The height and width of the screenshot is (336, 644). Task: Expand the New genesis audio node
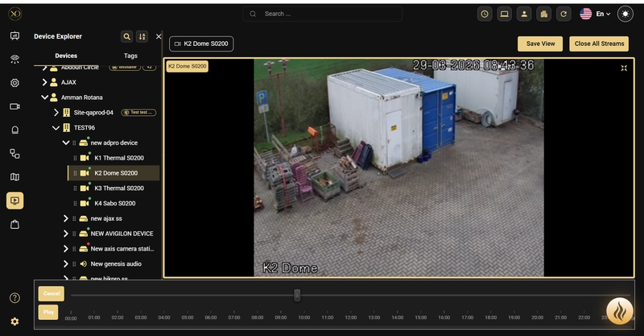[x=66, y=264]
